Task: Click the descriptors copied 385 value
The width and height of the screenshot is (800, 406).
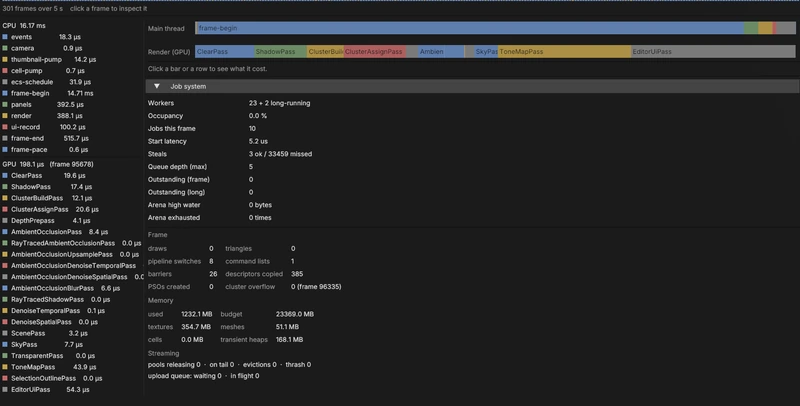Action: (x=297, y=274)
